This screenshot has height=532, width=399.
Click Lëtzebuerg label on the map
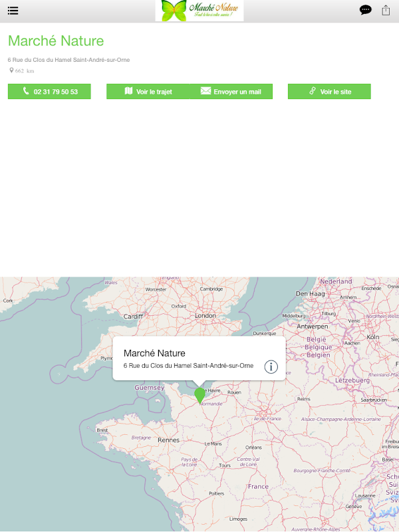point(352,380)
